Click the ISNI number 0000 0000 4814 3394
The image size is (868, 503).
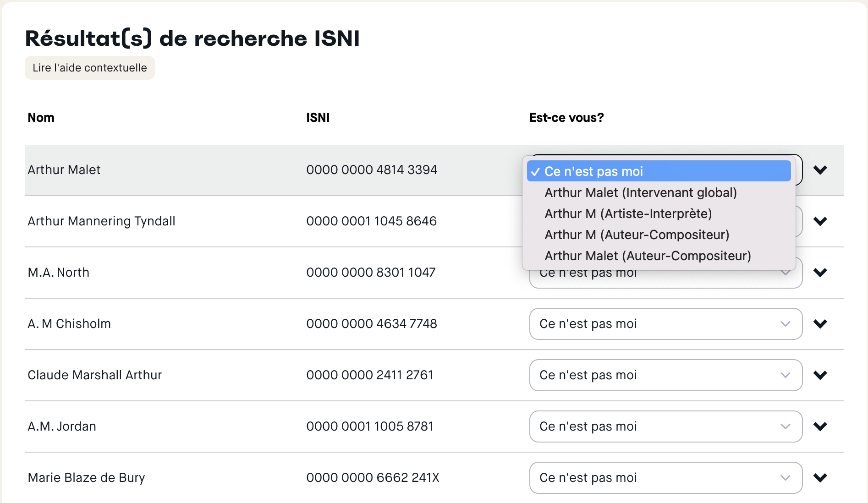[x=372, y=170]
